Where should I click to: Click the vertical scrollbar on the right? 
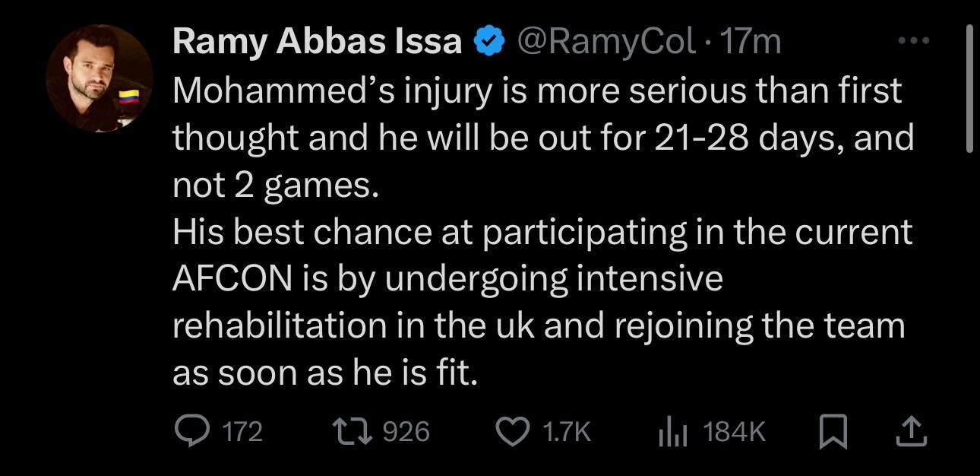pos(969,88)
